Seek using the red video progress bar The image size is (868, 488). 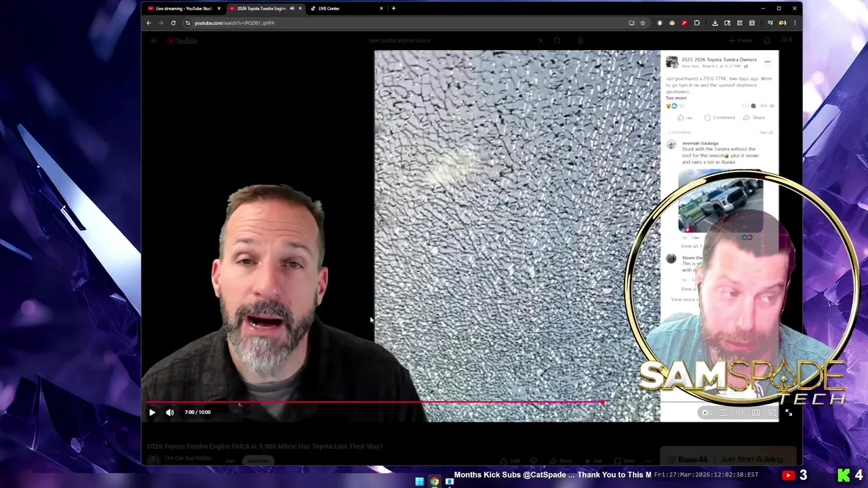(373, 403)
